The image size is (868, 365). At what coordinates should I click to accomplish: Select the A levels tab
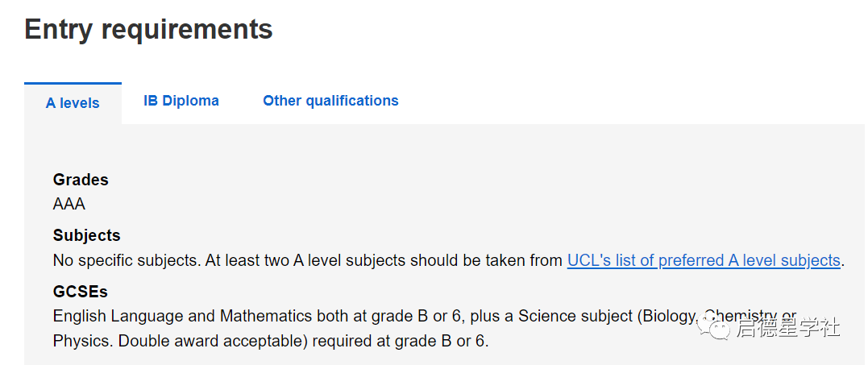point(73,103)
